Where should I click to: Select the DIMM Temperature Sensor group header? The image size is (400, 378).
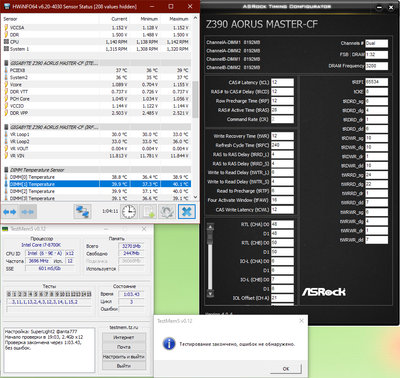[97, 170]
